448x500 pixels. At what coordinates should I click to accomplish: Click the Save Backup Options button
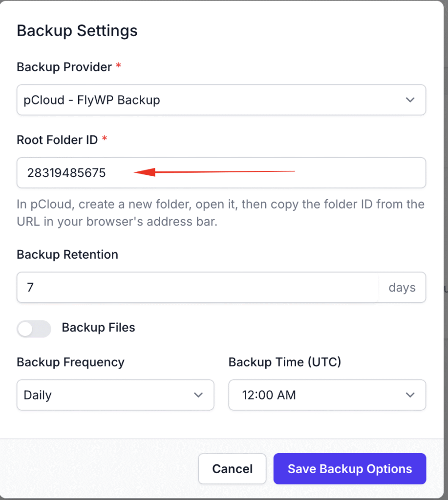tap(349, 469)
